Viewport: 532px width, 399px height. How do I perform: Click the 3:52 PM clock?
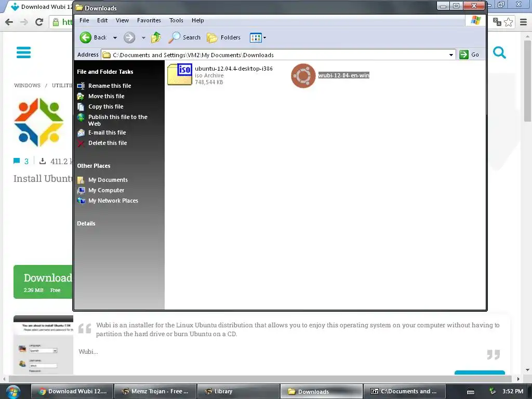(x=513, y=391)
